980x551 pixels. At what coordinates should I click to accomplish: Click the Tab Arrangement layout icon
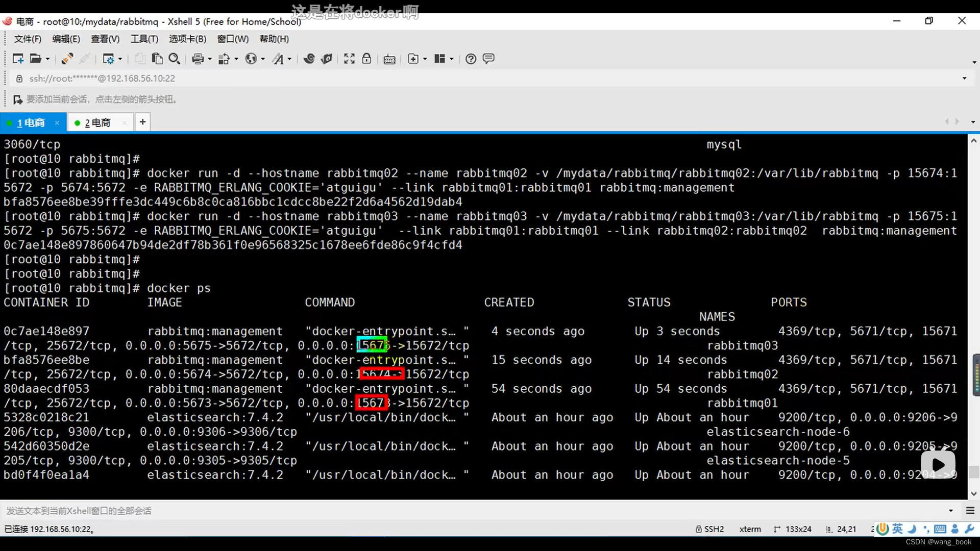click(440, 59)
